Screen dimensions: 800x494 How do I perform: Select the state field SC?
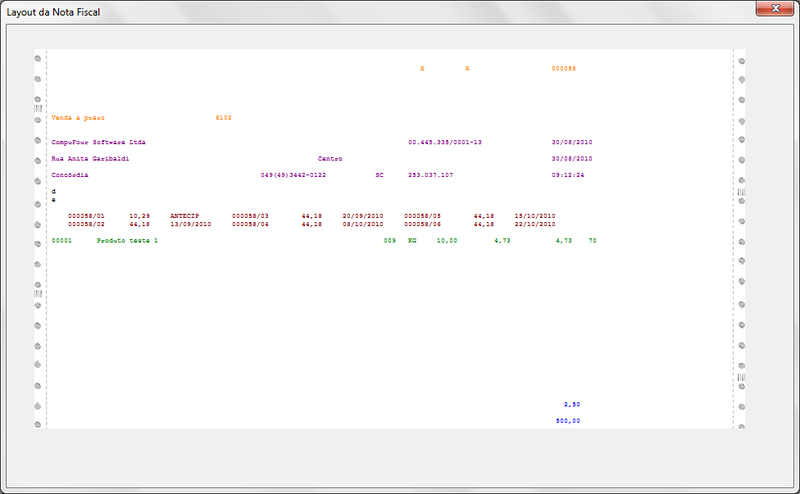(379, 175)
